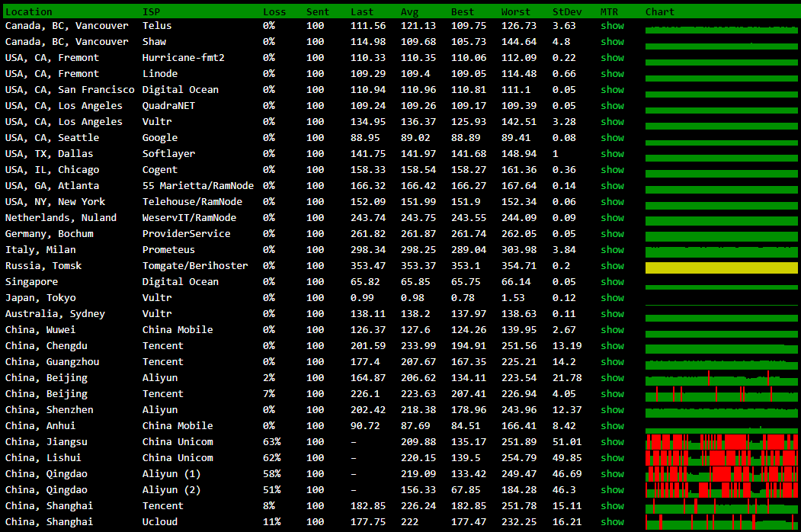Screen dimensions: 801x532
Task: Show MTR for China Unicom Jiangsu
Action: click(x=612, y=441)
